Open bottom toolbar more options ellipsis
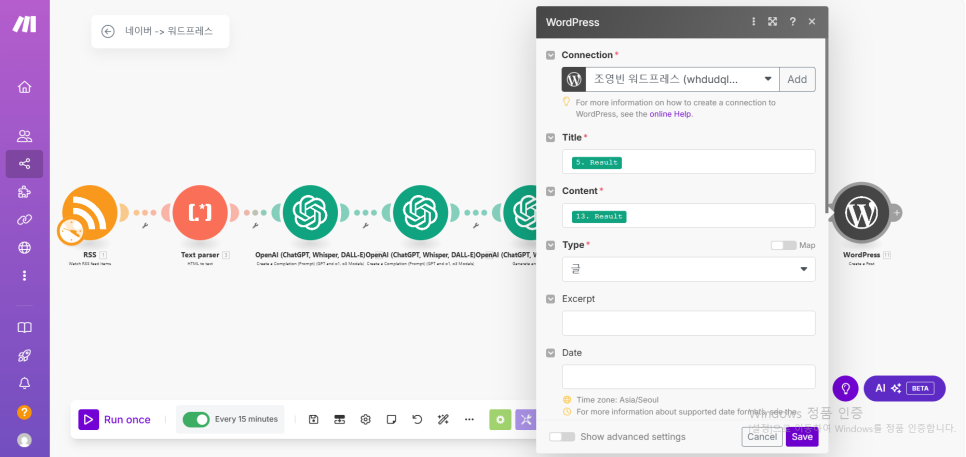Viewport: 966px width, 457px height. (469, 419)
